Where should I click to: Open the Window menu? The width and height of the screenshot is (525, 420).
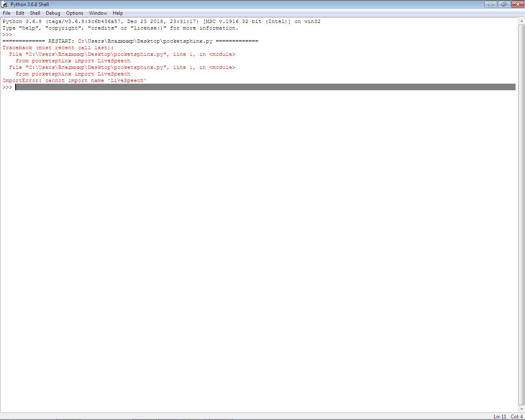point(98,13)
